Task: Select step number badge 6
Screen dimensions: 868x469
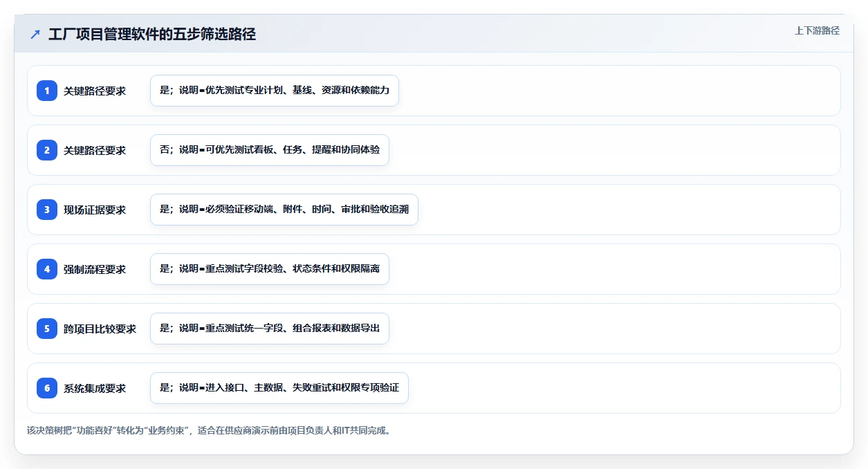Action: (47, 388)
